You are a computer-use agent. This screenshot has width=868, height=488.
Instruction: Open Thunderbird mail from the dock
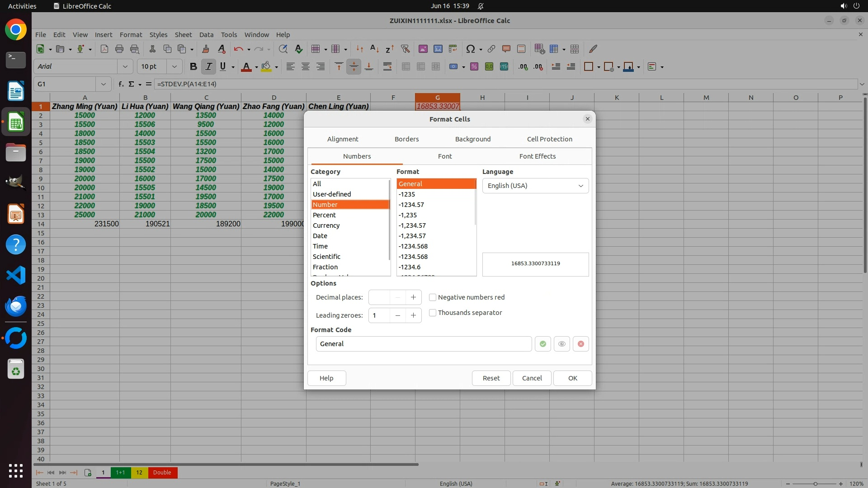click(x=16, y=306)
